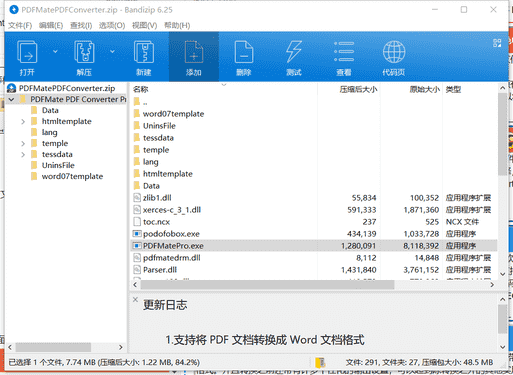Image resolution: width=513 pixels, height=375 pixels.
Task: Click the file list horizontal scroll-left arrow
Action: (x=135, y=285)
